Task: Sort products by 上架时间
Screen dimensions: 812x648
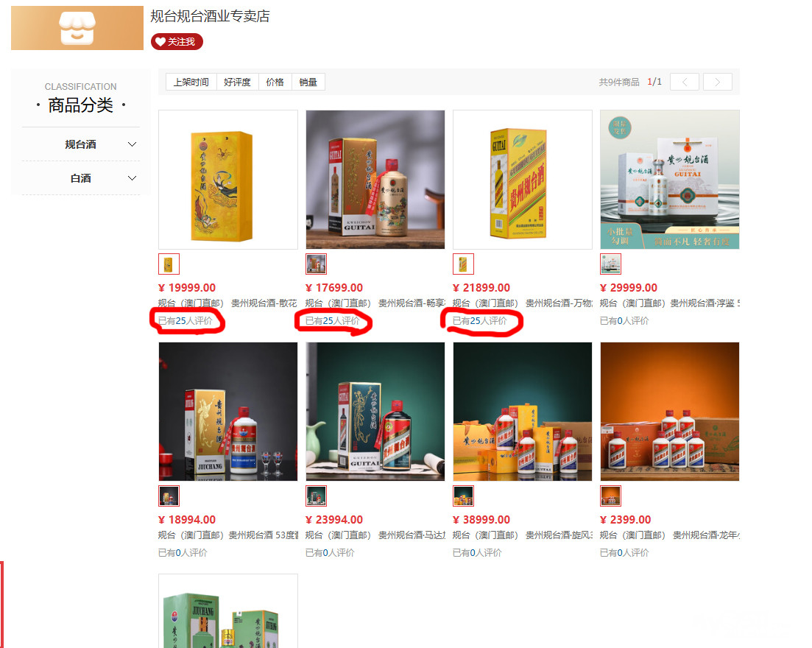Action: [191, 82]
